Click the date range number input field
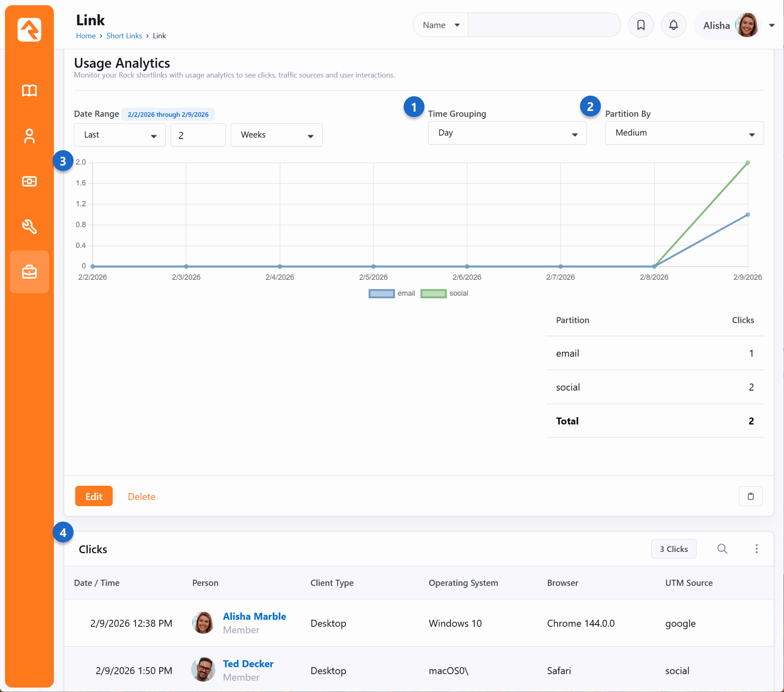Image resolution: width=784 pixels, height=692 pixels. pyautogui.click(x=198, y=135)
